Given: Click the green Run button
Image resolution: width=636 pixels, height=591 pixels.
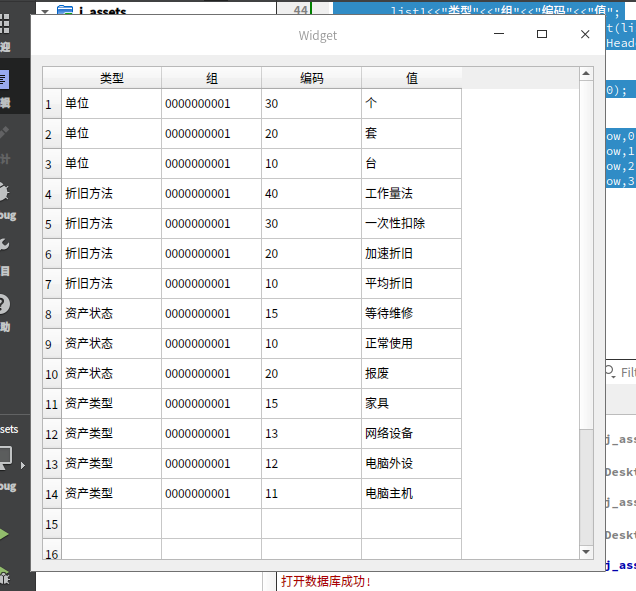Looking at the screenshot, I should click(5, 534).
